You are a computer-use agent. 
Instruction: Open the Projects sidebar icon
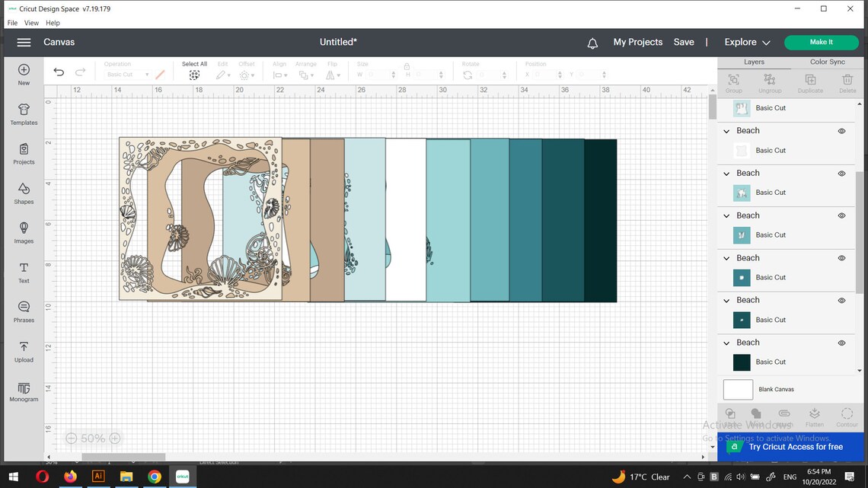coord(24,148)
